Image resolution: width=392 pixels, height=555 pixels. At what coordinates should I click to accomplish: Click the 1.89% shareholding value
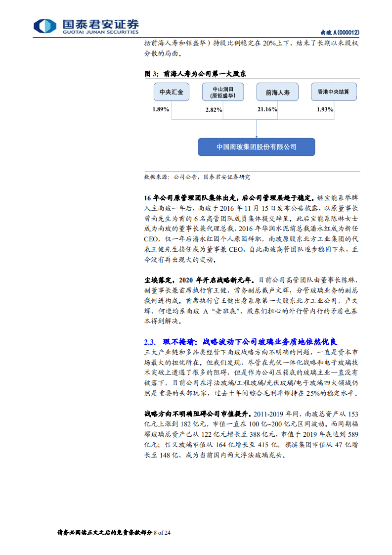(x=161, y=109)
